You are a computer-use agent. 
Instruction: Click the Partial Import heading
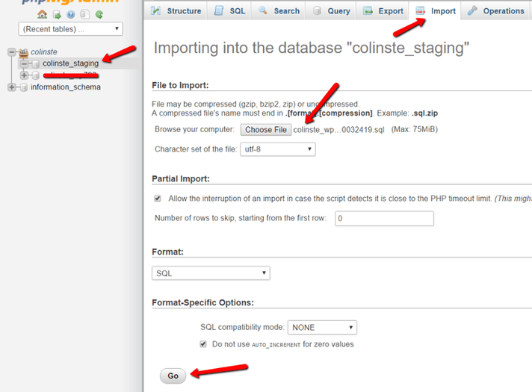(x=181, y=178)
